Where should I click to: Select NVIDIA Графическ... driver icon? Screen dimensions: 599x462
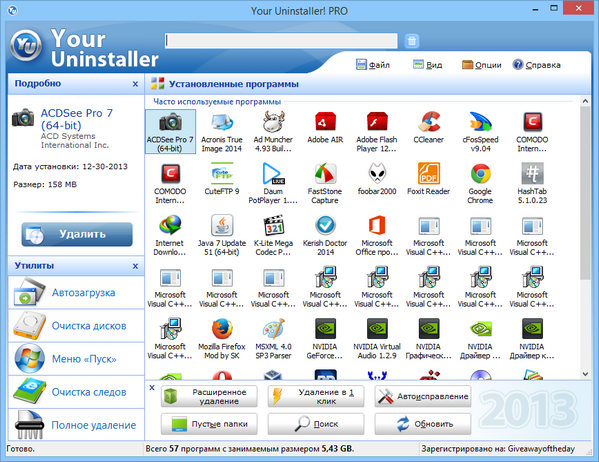pyautogui.click(x=429, y=339)
